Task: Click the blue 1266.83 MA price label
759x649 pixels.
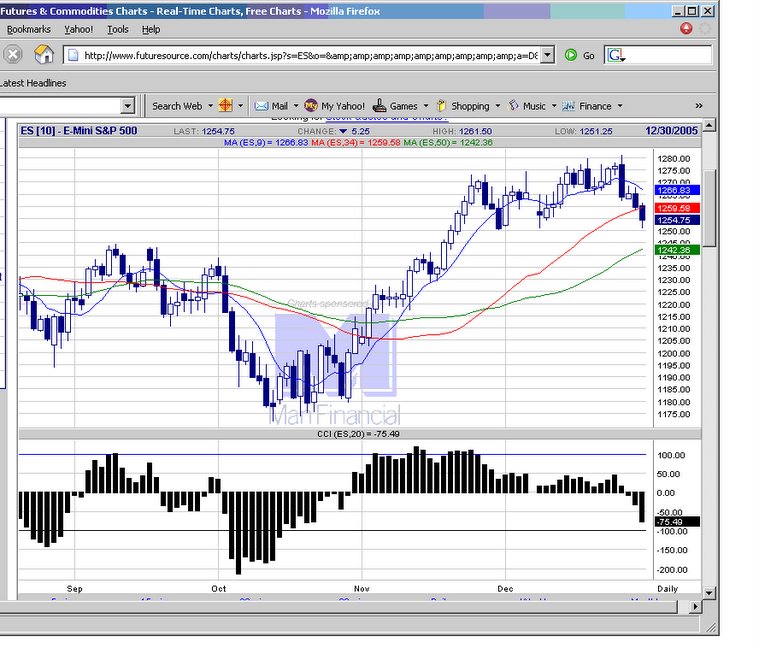Action: click(677, 190)
